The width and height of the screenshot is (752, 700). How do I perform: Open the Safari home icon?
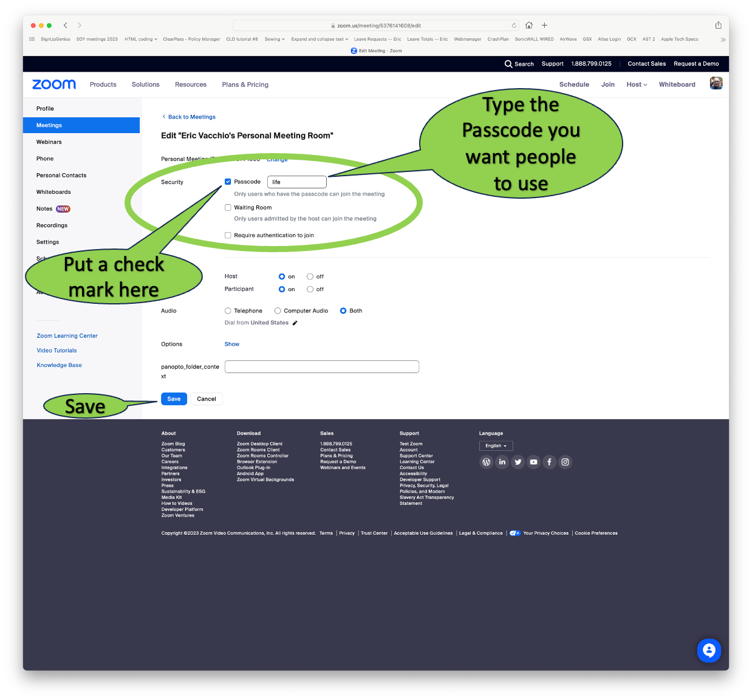click(x=529, y=26)
